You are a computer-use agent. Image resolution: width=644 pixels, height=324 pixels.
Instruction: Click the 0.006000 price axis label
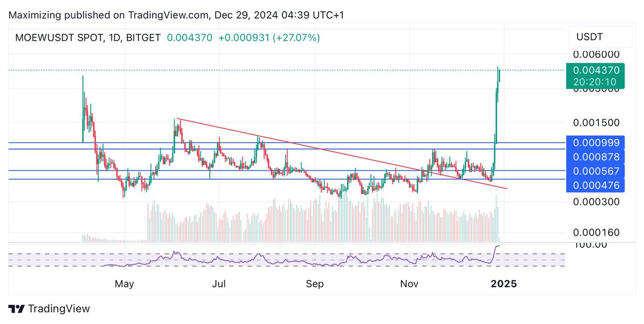(x=596, y=55)
